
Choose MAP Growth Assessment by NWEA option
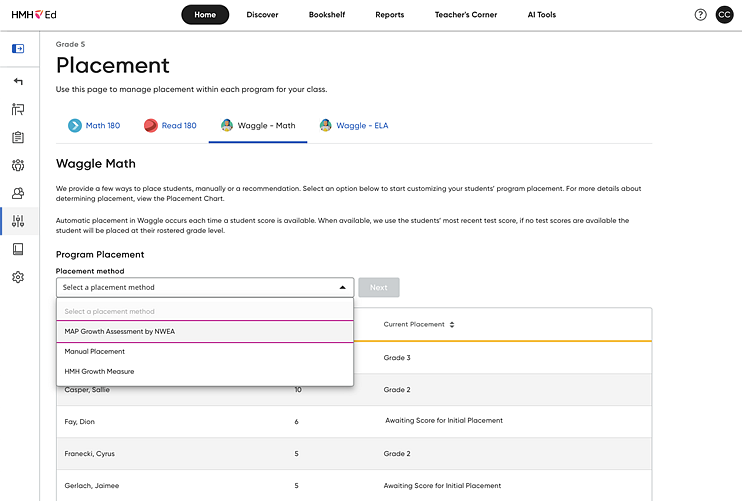[x=205, y=332]
